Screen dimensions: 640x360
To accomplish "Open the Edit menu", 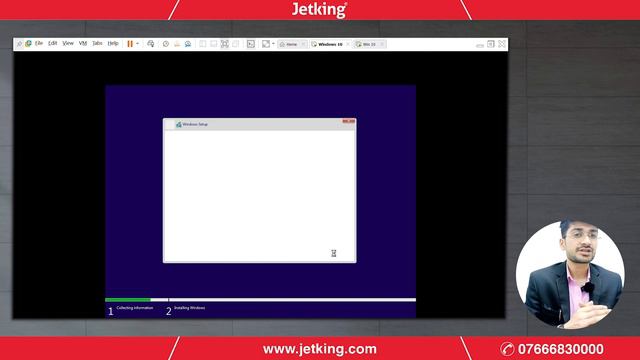I will click(53, 43).
